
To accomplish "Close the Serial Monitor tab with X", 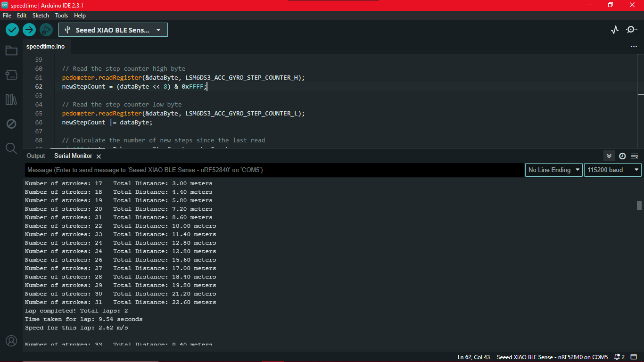I will click(x=99, y=156).
